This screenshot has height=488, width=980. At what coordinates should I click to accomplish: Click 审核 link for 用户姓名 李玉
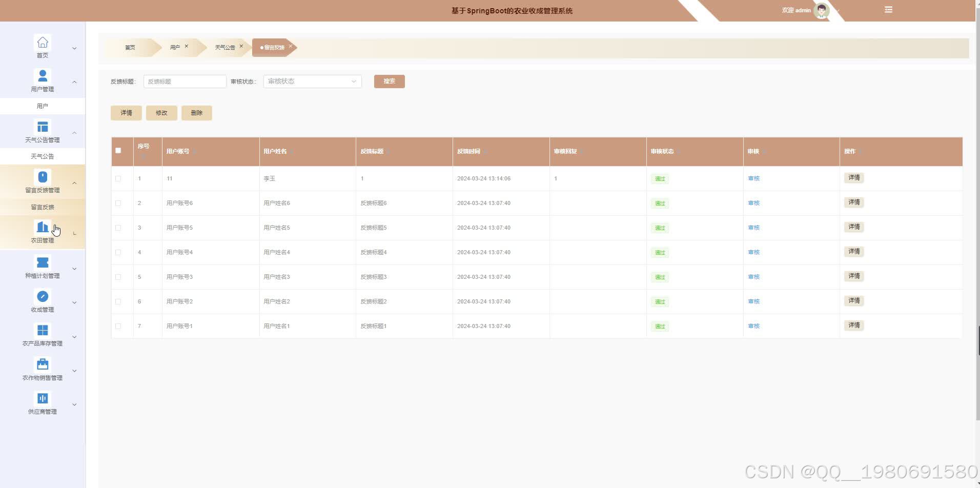click(754, 178)
